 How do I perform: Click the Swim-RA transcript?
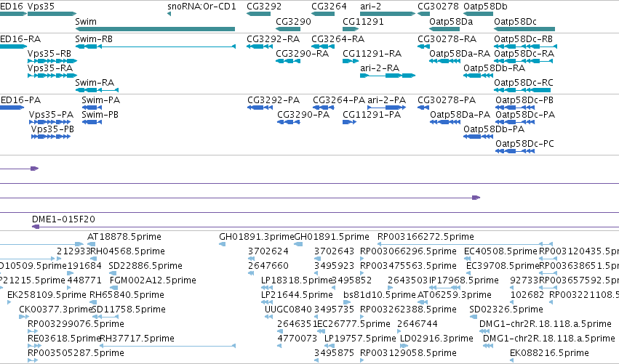(97, 90)
